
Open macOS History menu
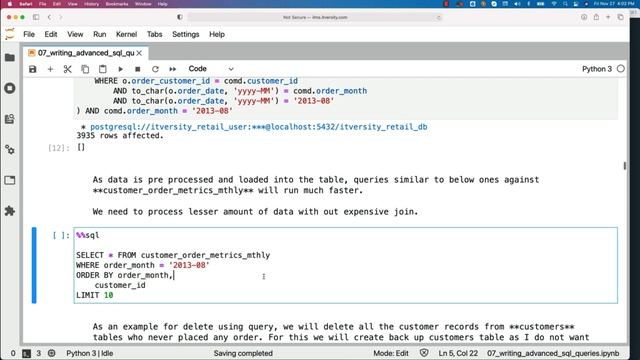click(x=91, y=4)
